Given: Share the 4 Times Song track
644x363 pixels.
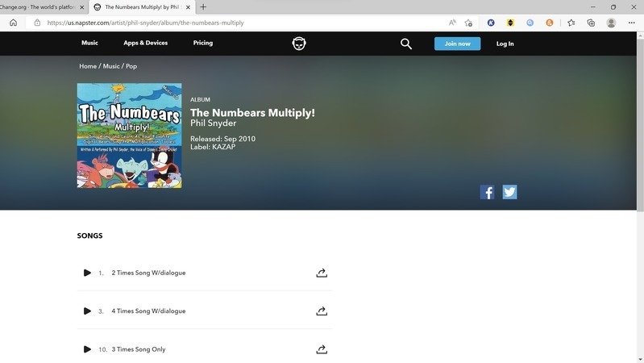Looking at the screenshot, I should (x=322, y=311).
